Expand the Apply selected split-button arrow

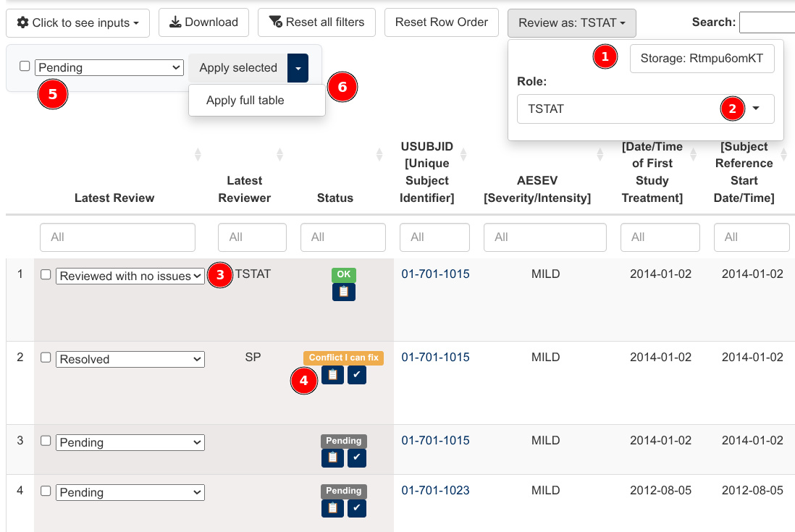(x=298, y=68)
